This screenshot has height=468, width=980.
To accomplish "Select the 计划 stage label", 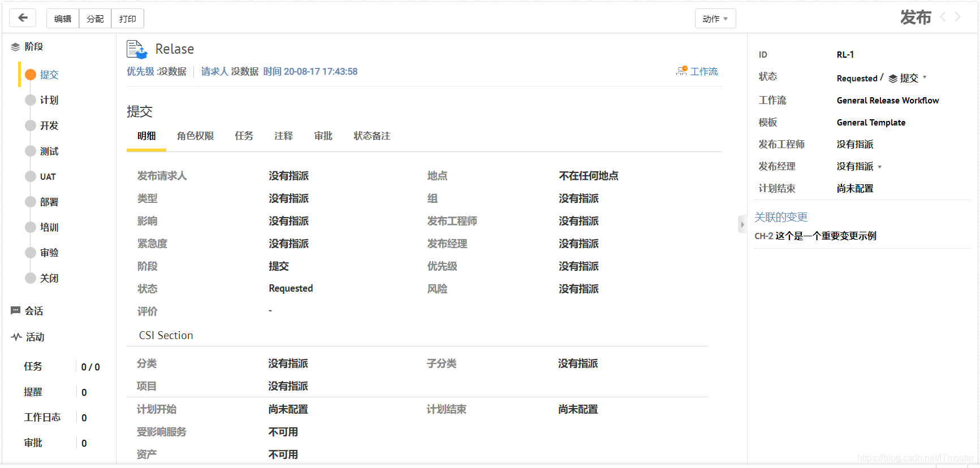I will coord(49,100).
